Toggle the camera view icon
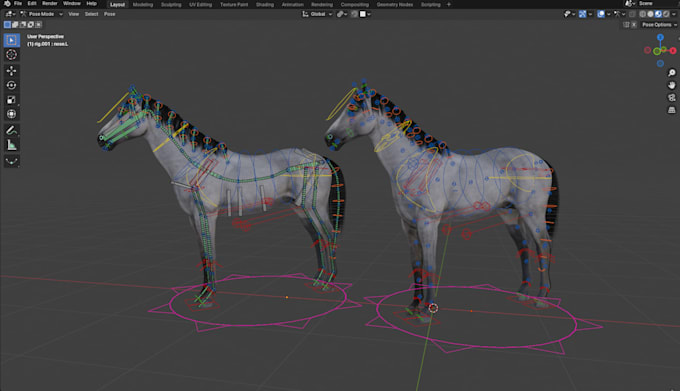This screenshot has height=391, width=680. click(672, 98)
